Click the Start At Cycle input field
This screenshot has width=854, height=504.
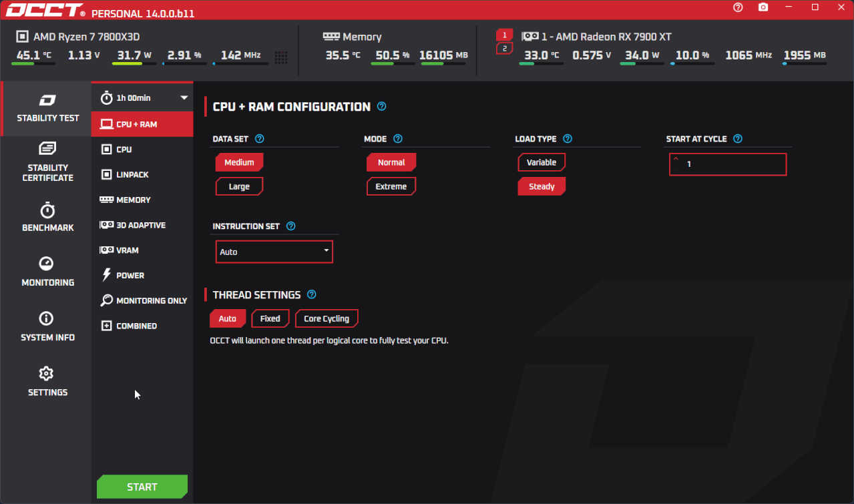(728, 164)
